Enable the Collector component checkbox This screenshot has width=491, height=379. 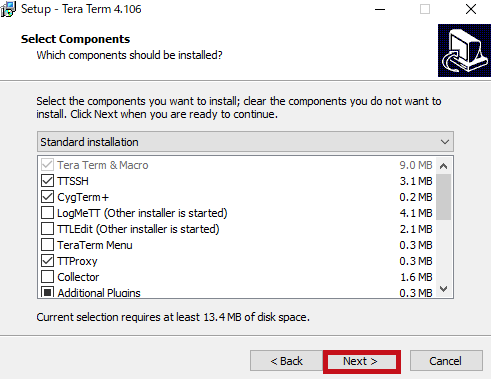point(47,277)
